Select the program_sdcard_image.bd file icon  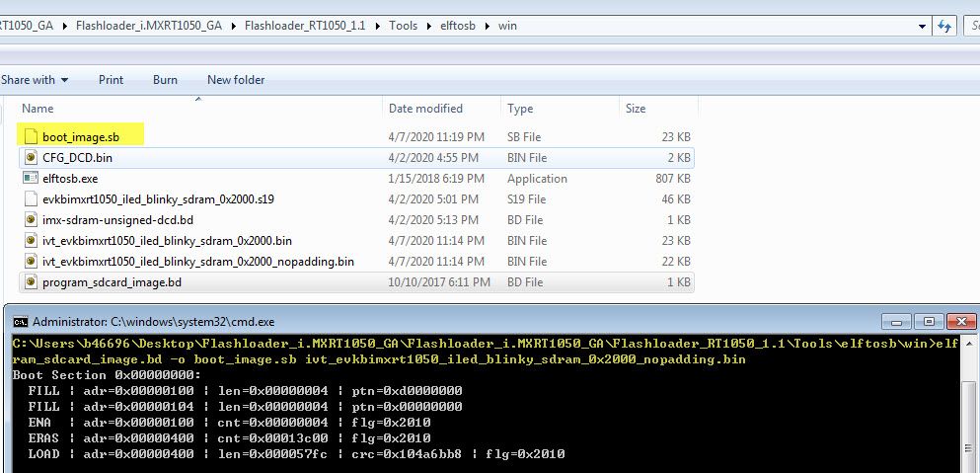(31, 282)
